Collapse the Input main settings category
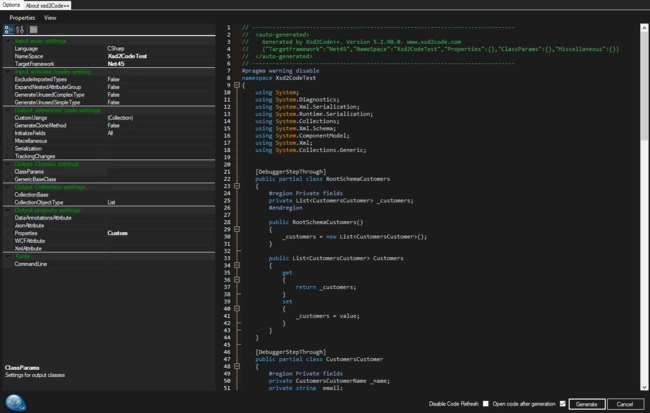Screen dimensions: 650x413 tap(8, 41)
